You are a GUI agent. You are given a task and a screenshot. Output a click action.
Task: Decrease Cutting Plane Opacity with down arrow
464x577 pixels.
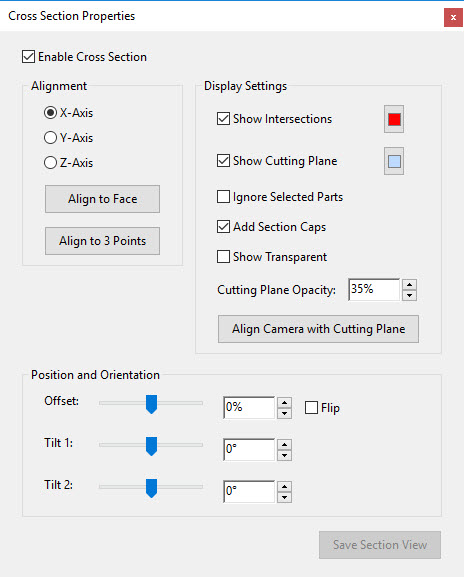409,295
